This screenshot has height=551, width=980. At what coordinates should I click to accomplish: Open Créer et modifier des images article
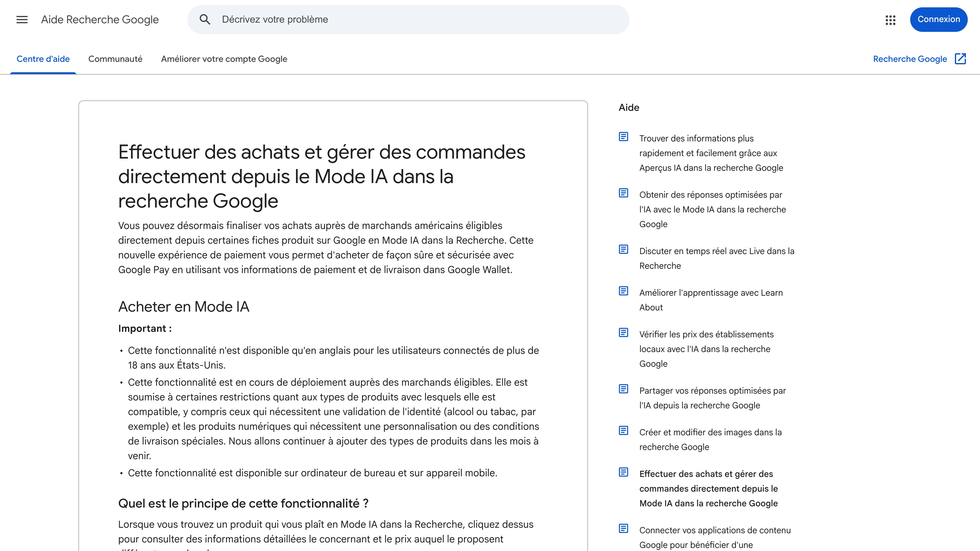pos(710,440)
